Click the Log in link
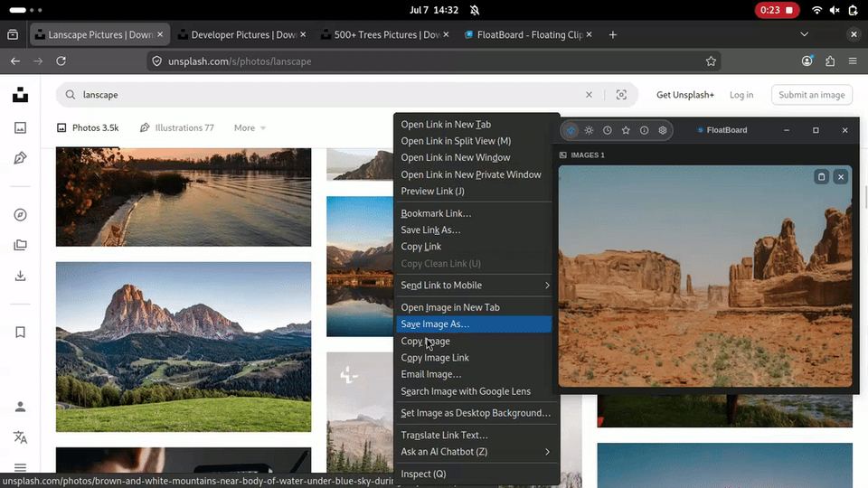 click(741, 95)
